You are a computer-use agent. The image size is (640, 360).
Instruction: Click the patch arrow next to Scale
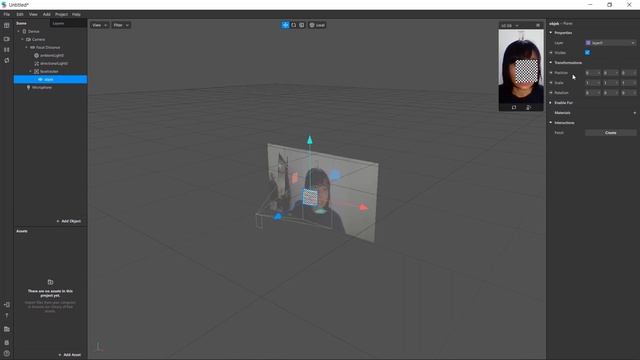[551, 83]
